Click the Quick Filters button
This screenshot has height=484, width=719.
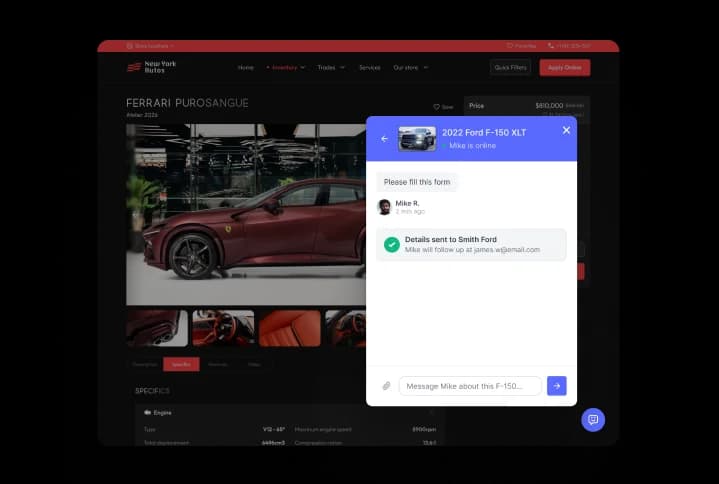point(510,67)
